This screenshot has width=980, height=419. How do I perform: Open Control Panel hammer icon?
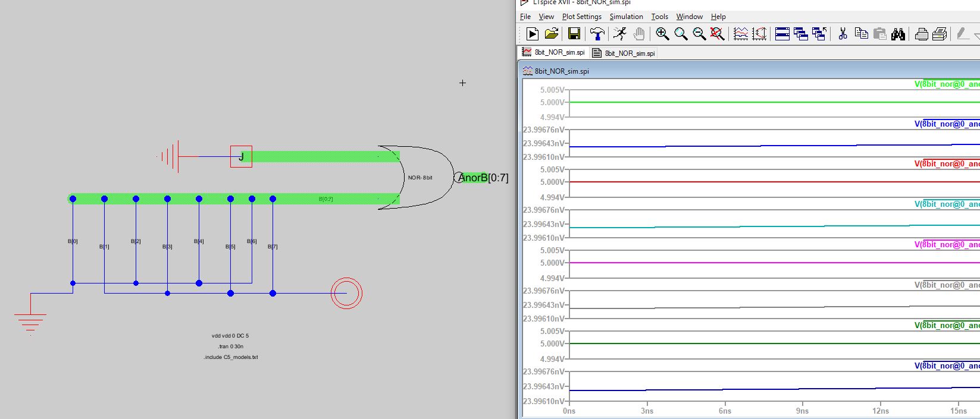597,34
